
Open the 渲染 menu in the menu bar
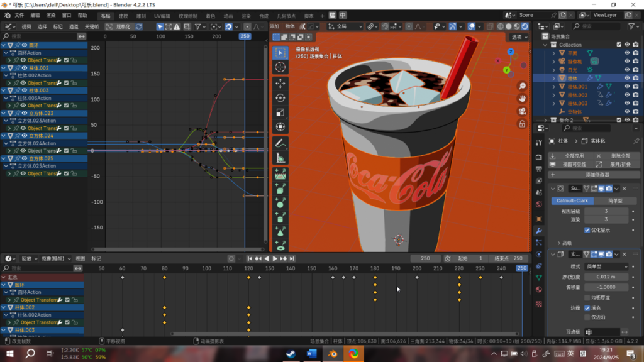coord(51,15)
